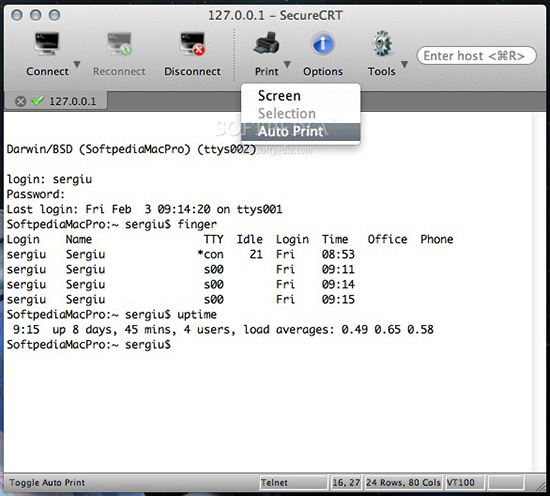
Task: Click the Reconnect icon in toolbar
Action: (119, 44)
